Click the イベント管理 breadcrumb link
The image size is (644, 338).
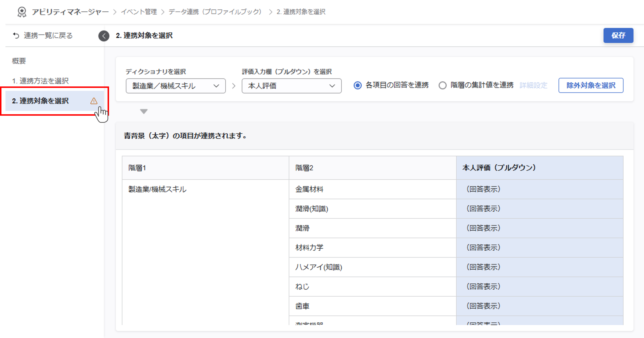click(139, 12)
